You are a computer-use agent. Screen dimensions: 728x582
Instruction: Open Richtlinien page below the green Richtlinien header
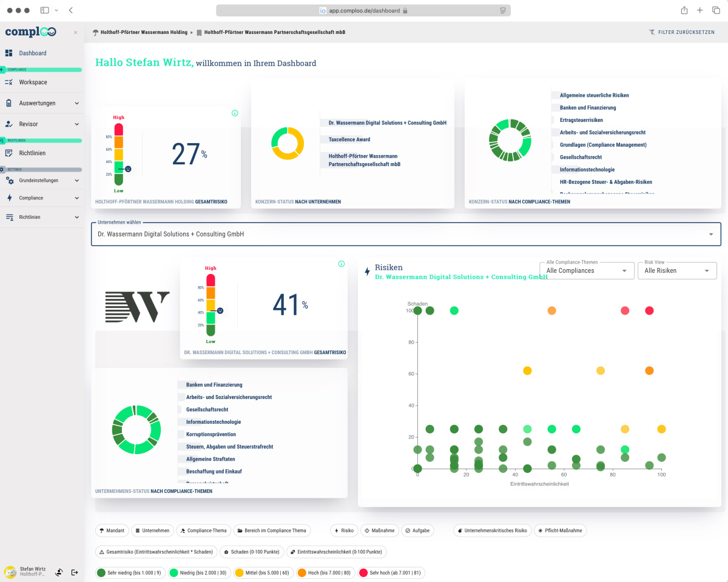click(32, 153)
